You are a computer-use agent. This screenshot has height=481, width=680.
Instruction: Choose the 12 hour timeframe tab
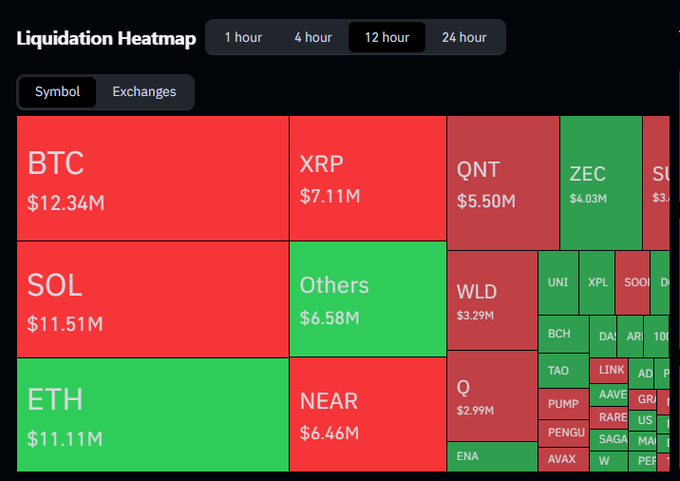387,37
